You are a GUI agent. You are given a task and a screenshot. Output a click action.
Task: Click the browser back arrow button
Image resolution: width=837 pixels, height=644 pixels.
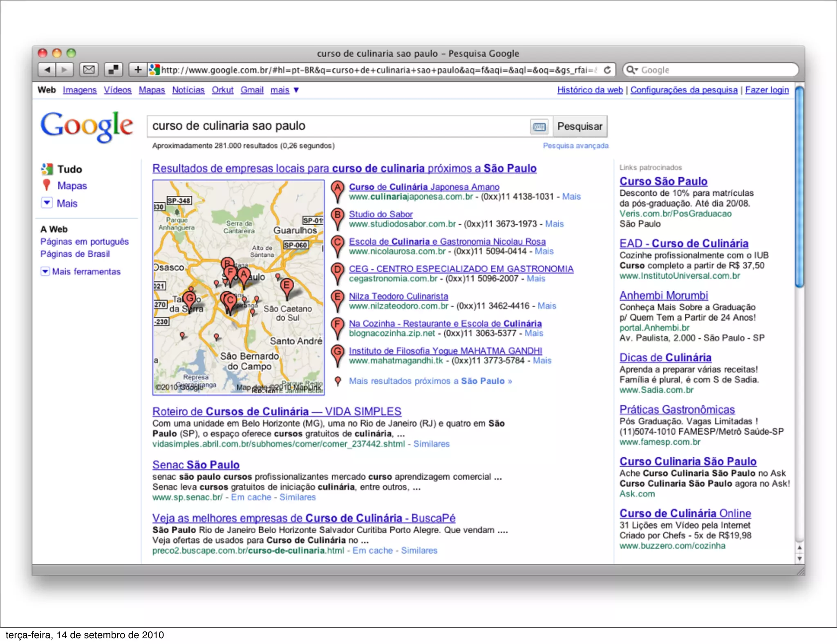(47, 70)
